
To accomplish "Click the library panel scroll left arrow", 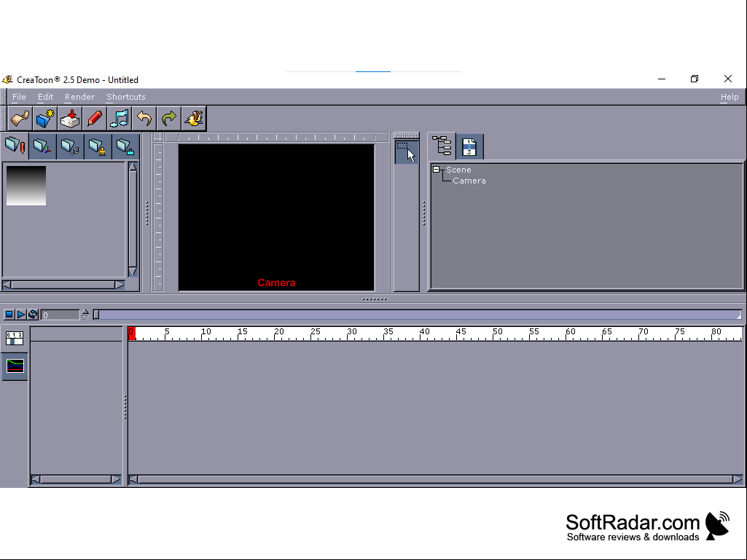I will (7, 285).
